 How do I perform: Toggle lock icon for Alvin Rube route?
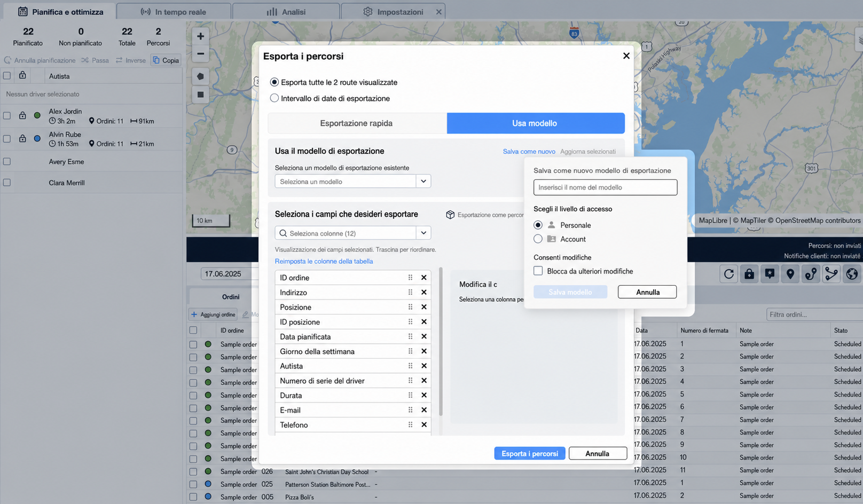[x=22, y=138]
